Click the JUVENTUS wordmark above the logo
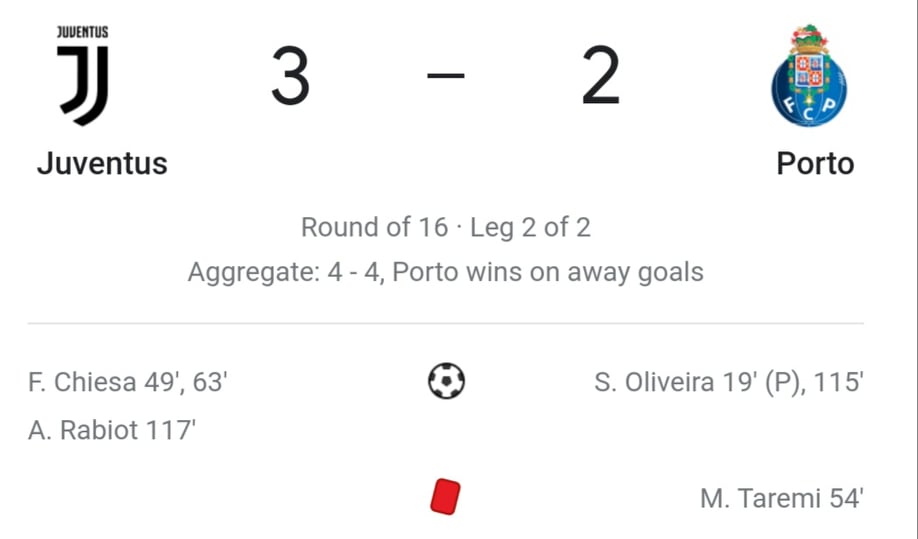This screenshot has width=918, height=539. point(83,32)
